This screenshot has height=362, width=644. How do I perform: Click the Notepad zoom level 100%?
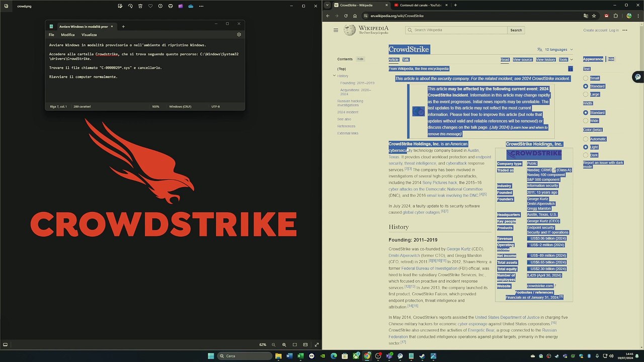155,107
